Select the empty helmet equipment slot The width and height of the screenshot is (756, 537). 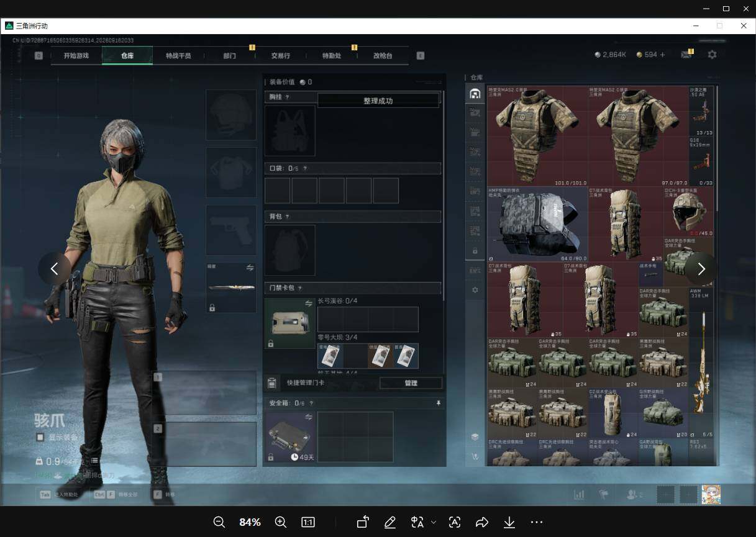[231, 115]
